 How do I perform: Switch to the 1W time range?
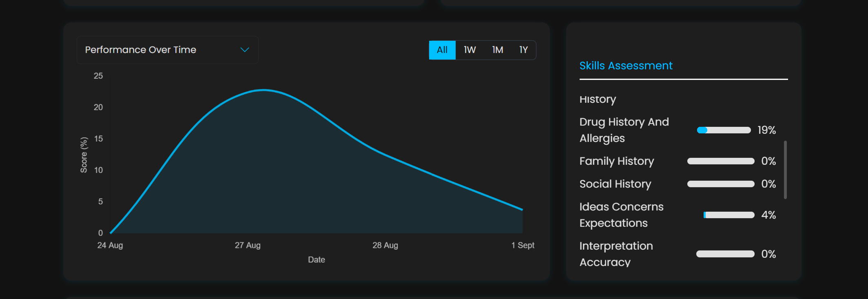pos(469,50)
